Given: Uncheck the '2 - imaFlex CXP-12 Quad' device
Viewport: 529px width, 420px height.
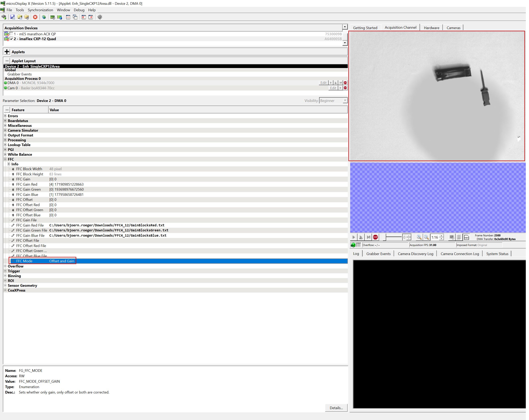Looking at the screenshot, I should point(11,39).
